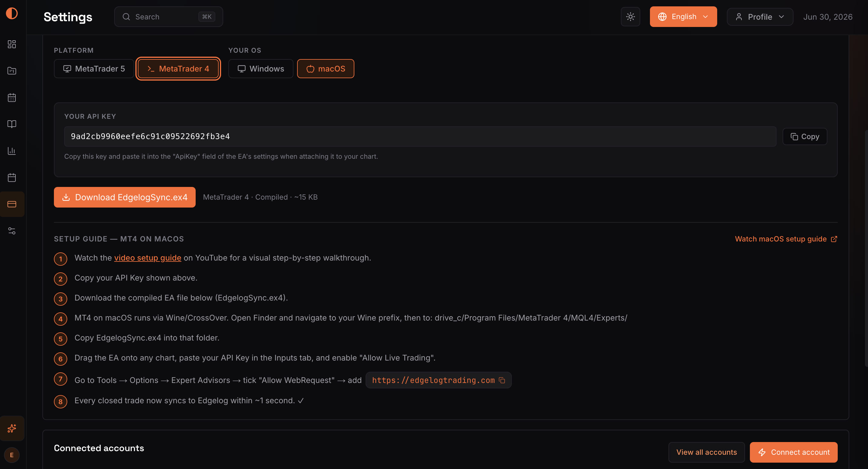
Task: Click the Settings page title
Action: (x=68, y=17)
